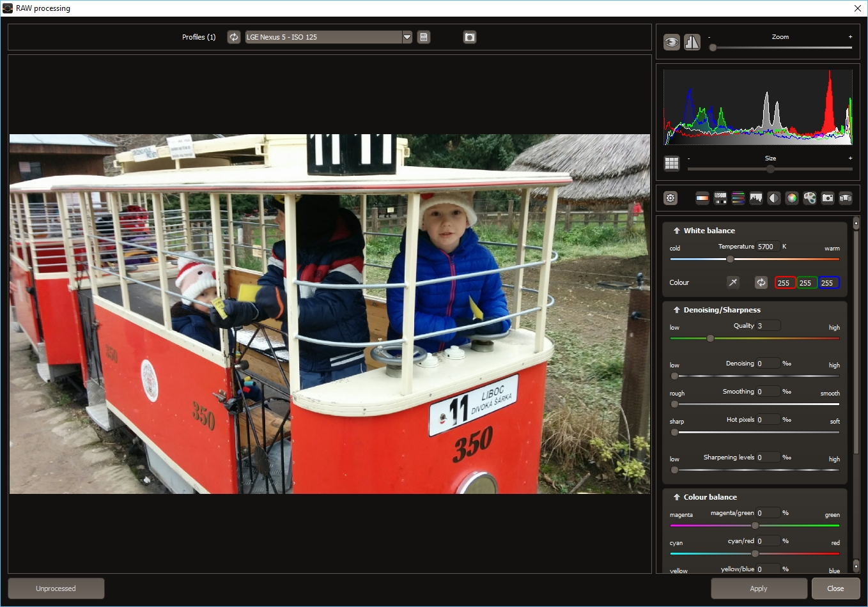Screen dimensions: 868x607
Task: Collapse the White balance section
Action: pos(676,231)
